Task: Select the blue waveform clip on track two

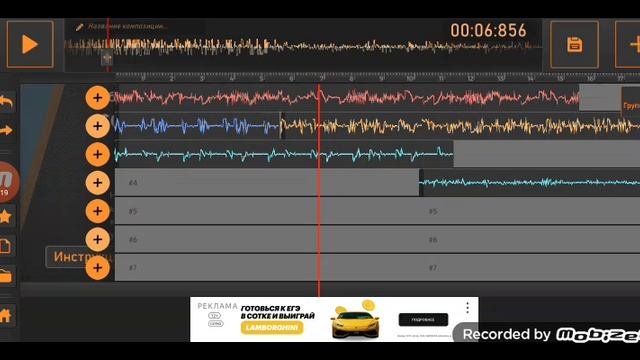Action: tap(198, 126)
